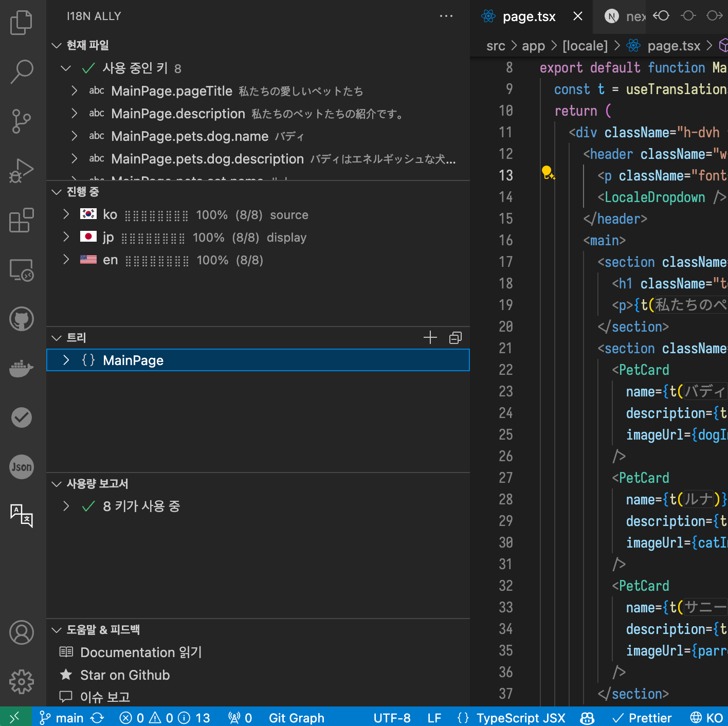Go to previous change arrow in editor toolbar
Screen dimensions: 728x726
point(661,16)
